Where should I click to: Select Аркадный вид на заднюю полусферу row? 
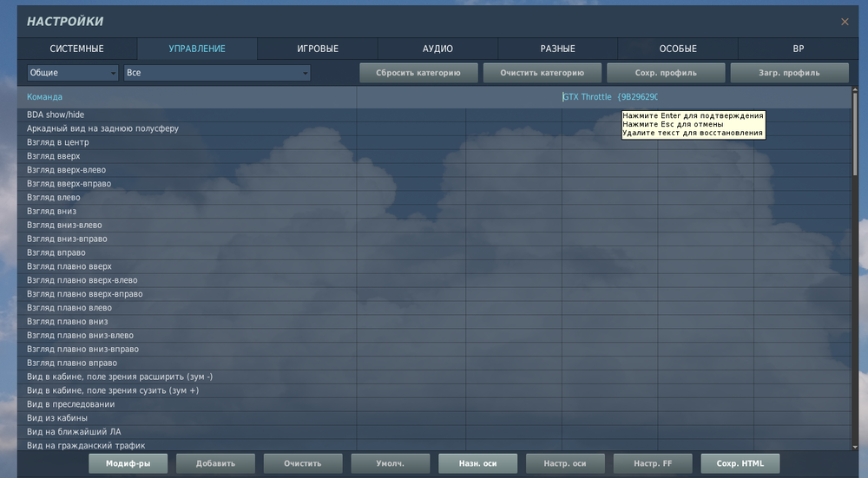tap(434, 128)
